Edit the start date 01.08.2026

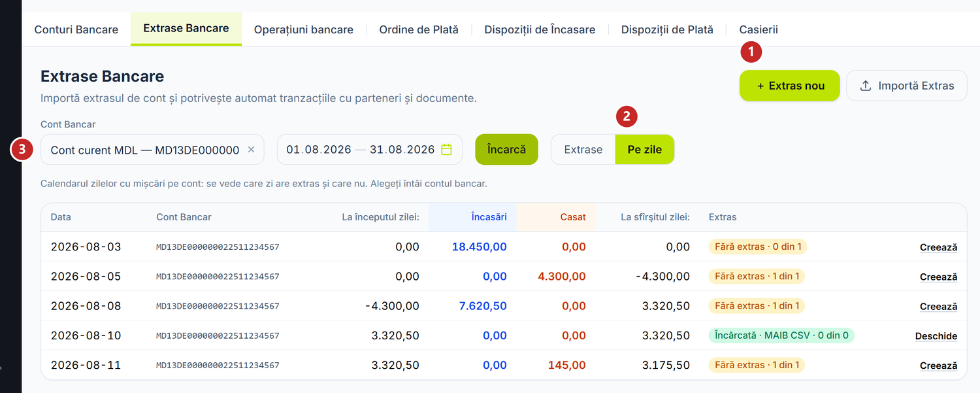pyautogui.click(x=319, y=150)
